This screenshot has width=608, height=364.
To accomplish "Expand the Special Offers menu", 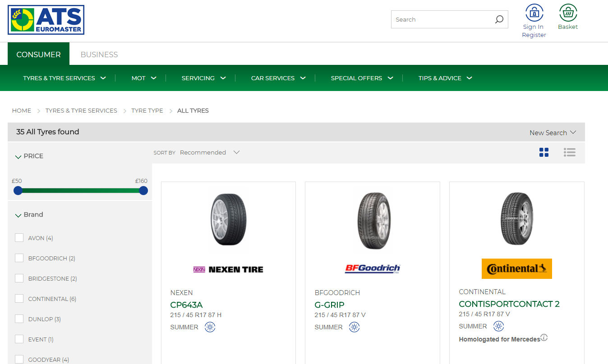I will pyautogui.click(x=362, y=78).
